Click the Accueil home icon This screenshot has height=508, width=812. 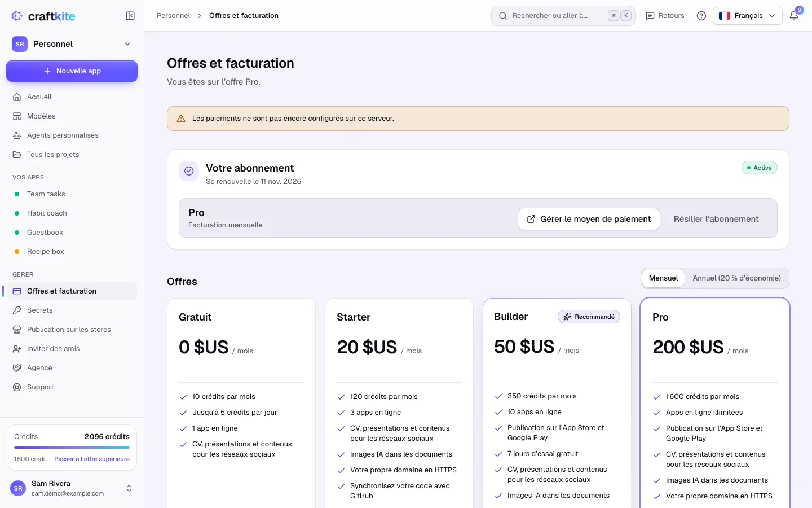point(17,97)
